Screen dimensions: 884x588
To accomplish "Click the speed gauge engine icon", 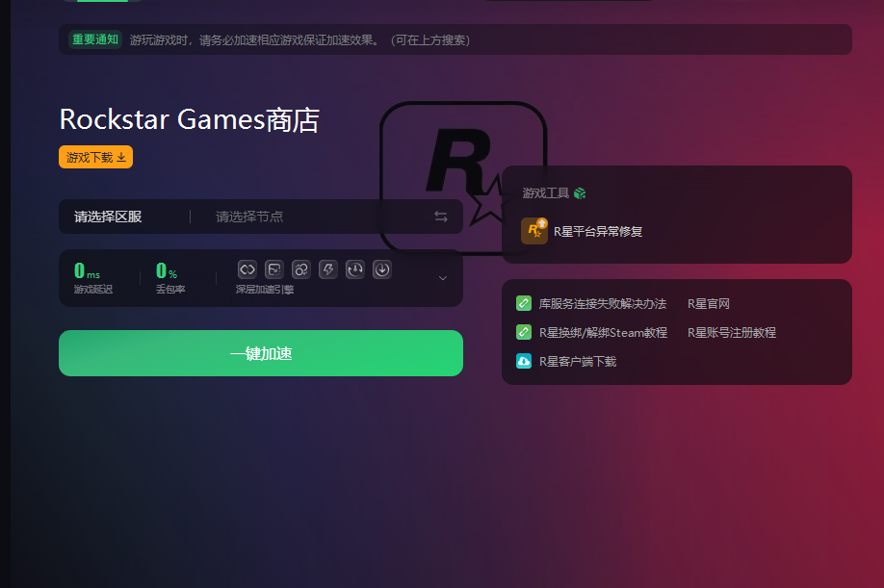I will click(355, 269).
